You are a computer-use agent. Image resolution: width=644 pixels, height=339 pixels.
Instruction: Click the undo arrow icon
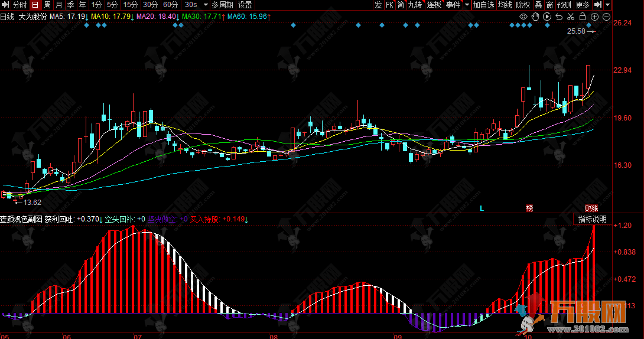click(559, 17)
